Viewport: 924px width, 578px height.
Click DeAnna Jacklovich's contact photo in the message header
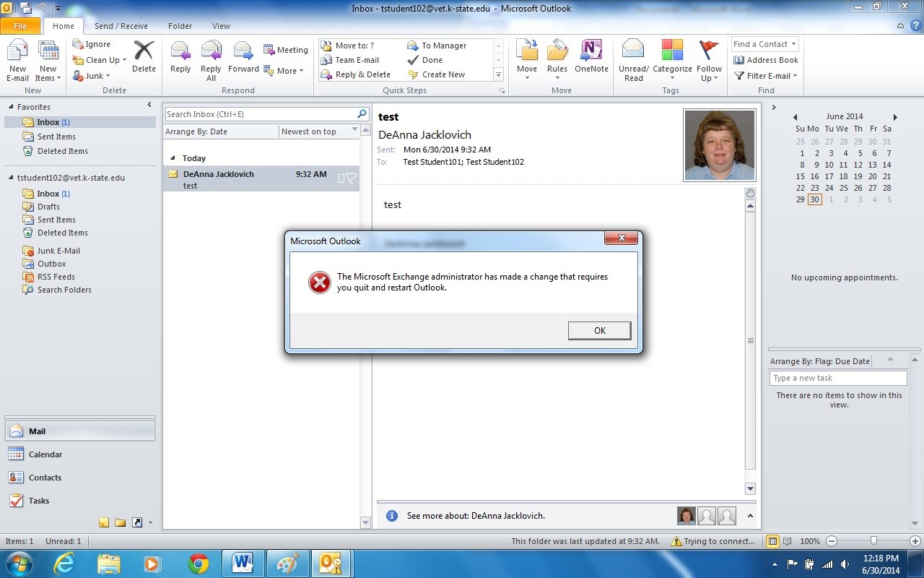pyautogui.click(x=720, y=145)
